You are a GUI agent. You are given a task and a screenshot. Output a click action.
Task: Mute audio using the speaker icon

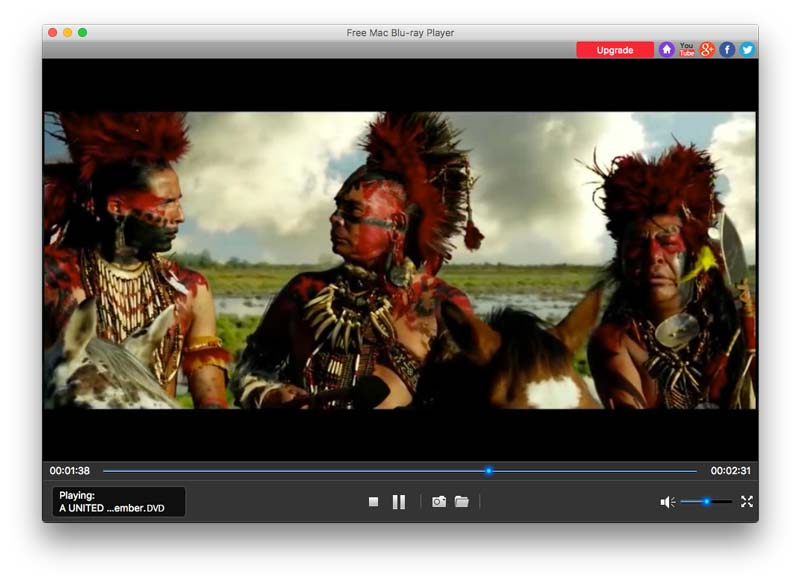click(x=667, y=502)
